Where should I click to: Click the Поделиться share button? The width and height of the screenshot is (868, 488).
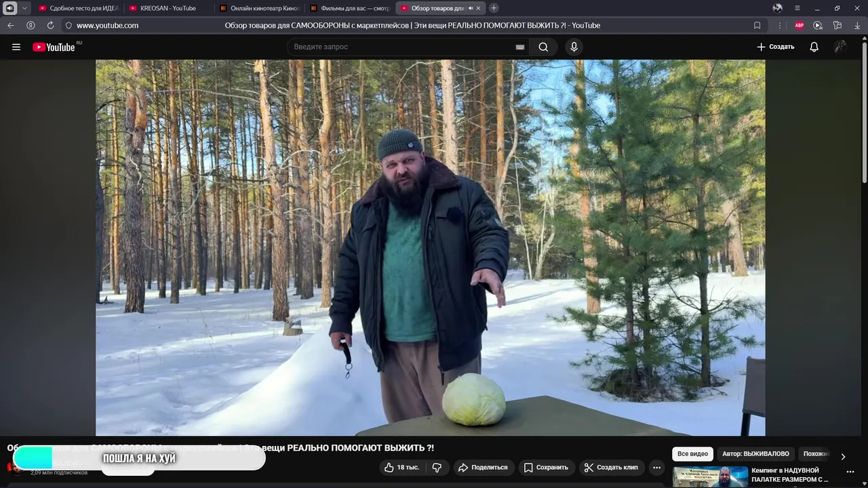[483, 468]
